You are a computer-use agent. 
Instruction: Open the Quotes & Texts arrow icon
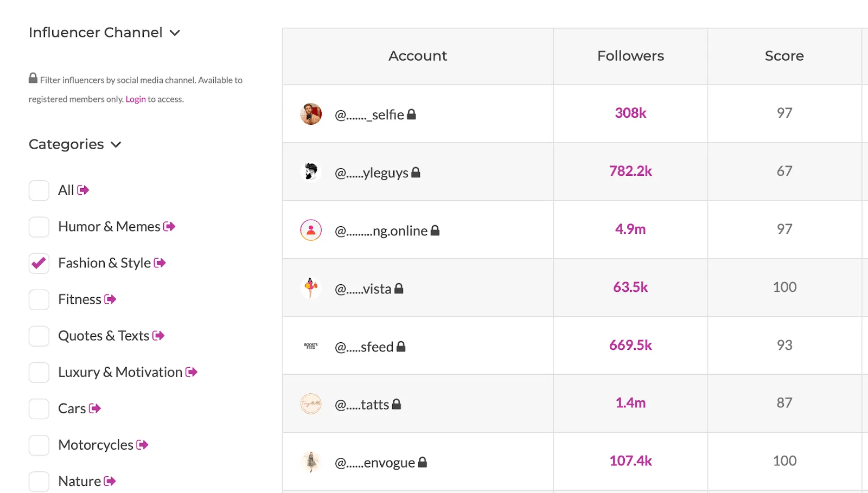[159, 336]
